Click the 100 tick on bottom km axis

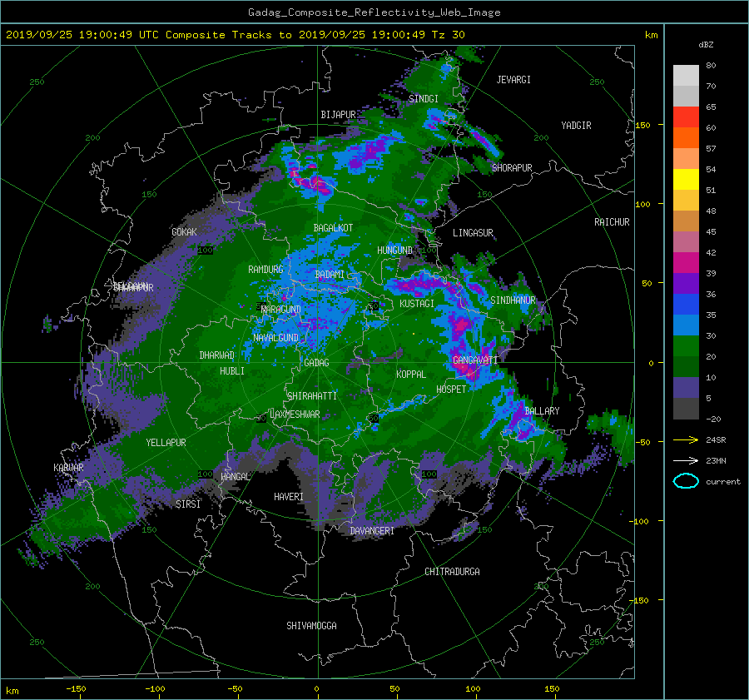473,689
